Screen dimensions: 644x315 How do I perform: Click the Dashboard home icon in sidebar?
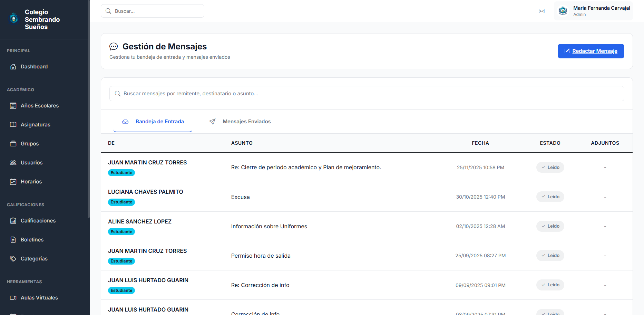click(x=13, y=67)
